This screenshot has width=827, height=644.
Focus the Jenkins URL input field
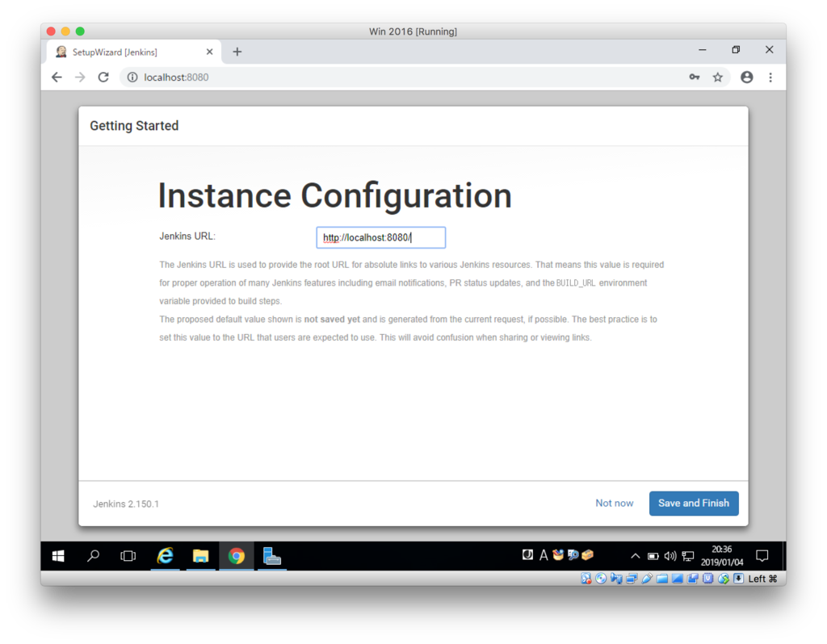click(x=381, y=238)
